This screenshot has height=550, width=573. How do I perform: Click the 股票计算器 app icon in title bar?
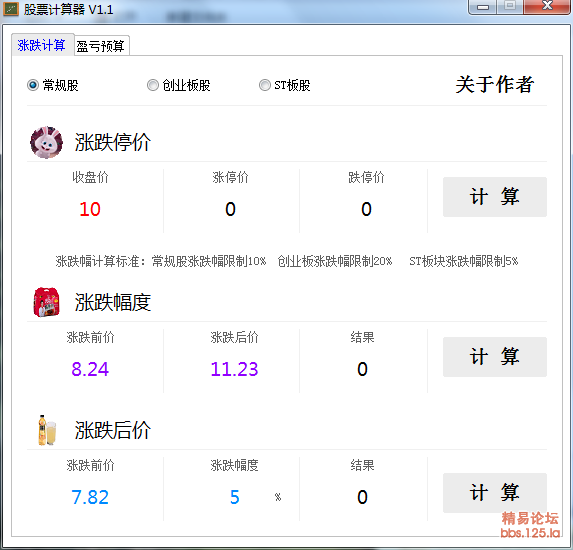11,9
